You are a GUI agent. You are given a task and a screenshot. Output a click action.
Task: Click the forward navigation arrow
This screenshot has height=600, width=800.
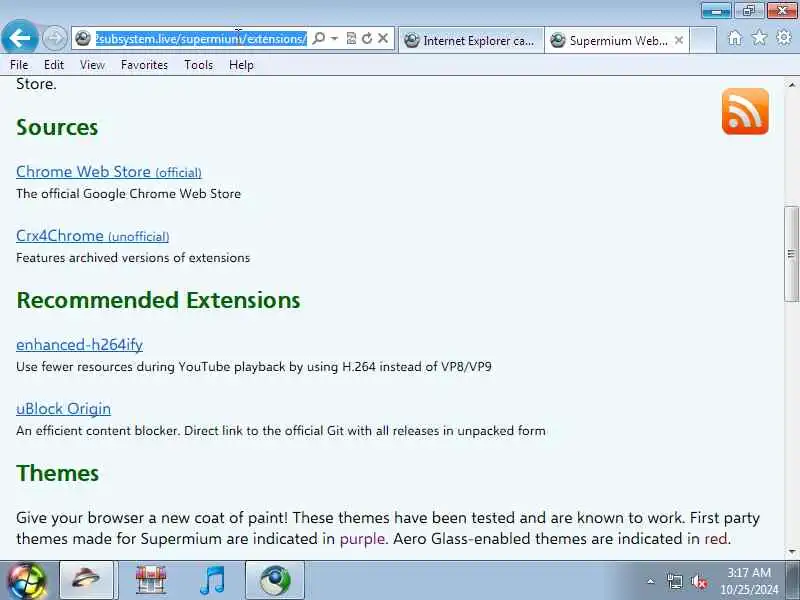point(55,38)
